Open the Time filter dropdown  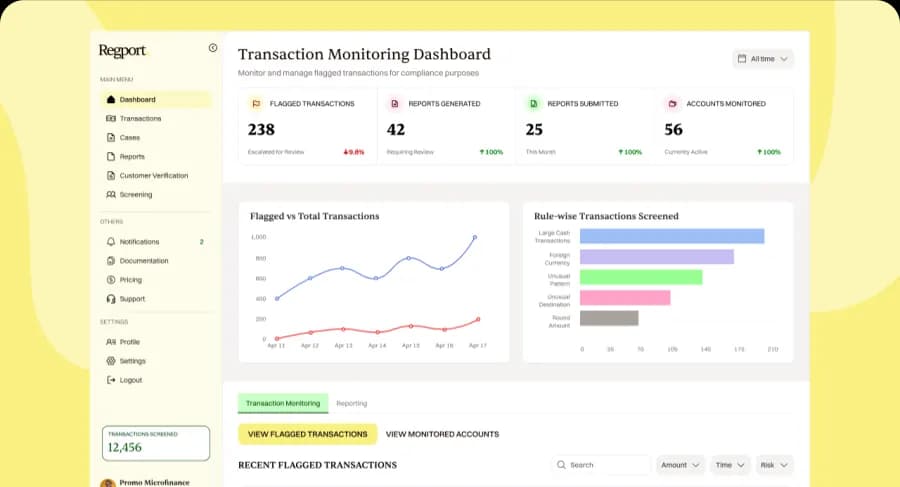(730, 465)
